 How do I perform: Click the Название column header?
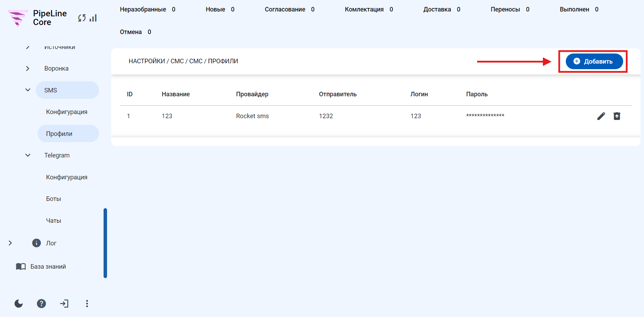pyautogui.click(x=176, y=94)
